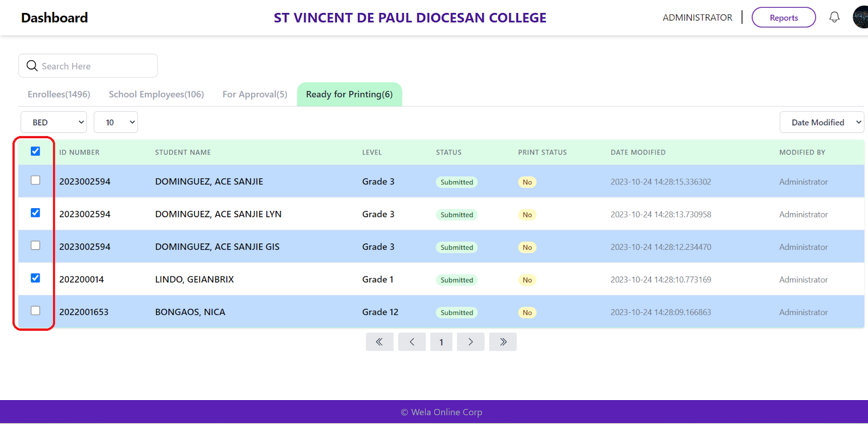
Task: Switch to the Enrollees(1496) tab
Action: [x=59, y=94]
